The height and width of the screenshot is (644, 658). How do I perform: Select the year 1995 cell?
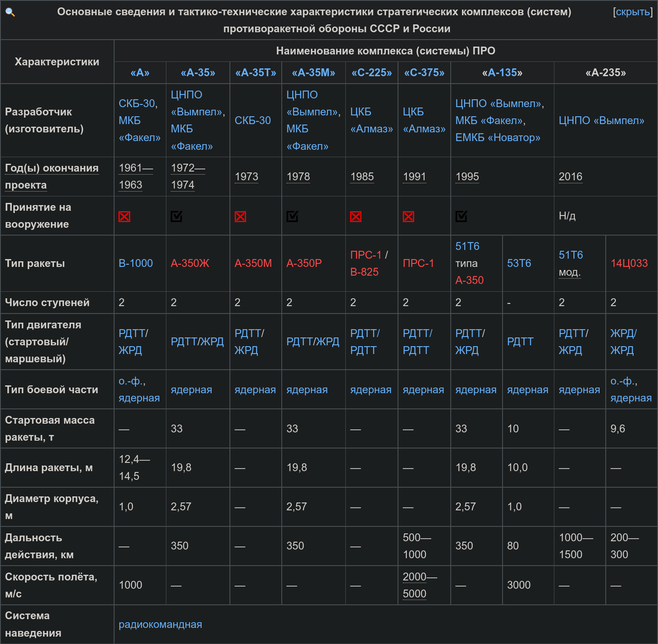(x=467, y=177)
